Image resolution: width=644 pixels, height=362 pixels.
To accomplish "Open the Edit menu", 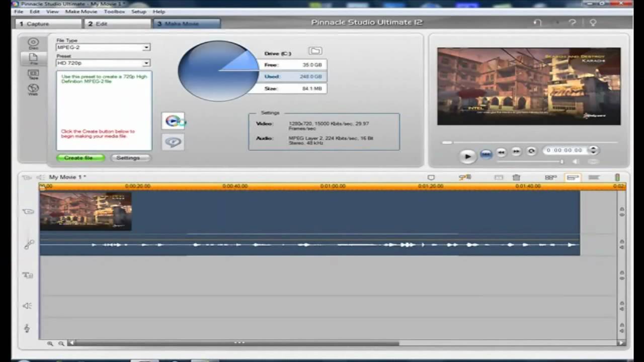I will click(34, 12).
